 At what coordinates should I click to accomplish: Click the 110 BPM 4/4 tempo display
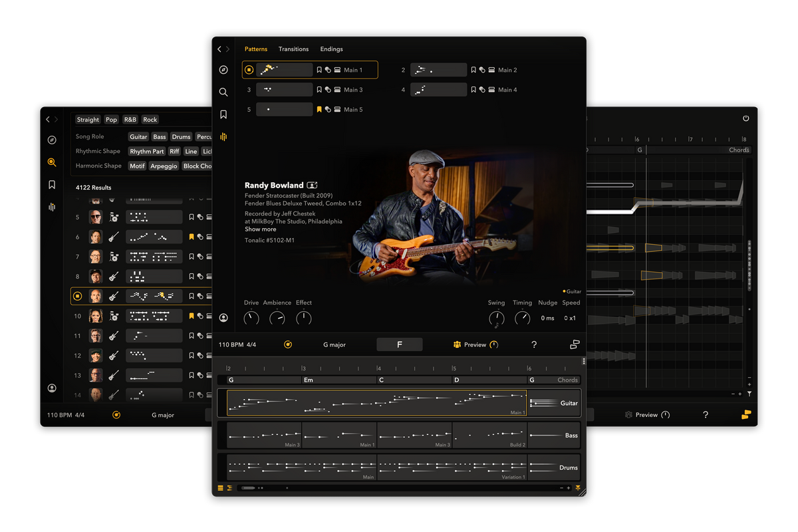237,345
